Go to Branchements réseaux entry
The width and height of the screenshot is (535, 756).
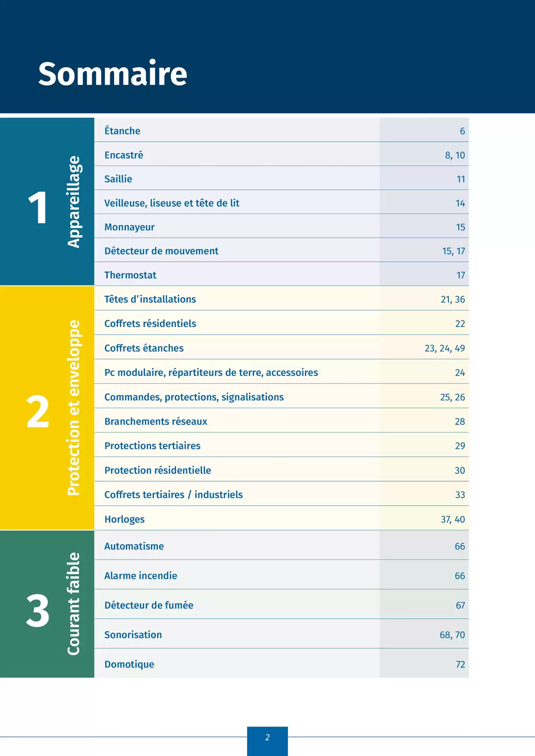click(x=156, y=421)
